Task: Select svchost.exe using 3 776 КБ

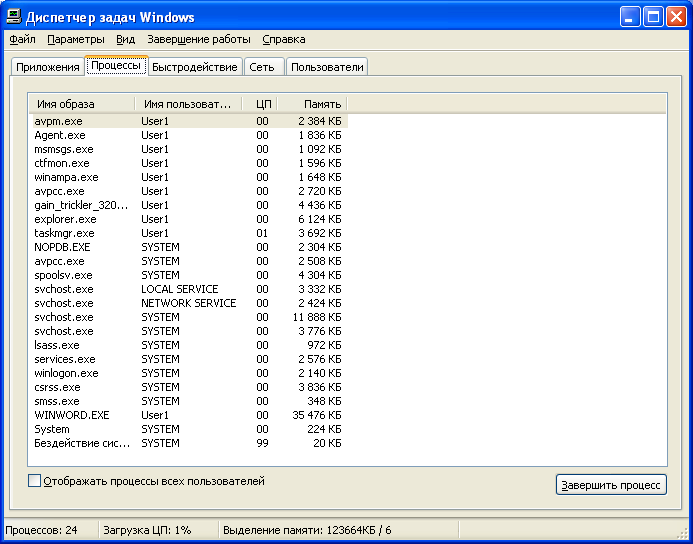Action: pyautogui.click(x=190, y=331)
